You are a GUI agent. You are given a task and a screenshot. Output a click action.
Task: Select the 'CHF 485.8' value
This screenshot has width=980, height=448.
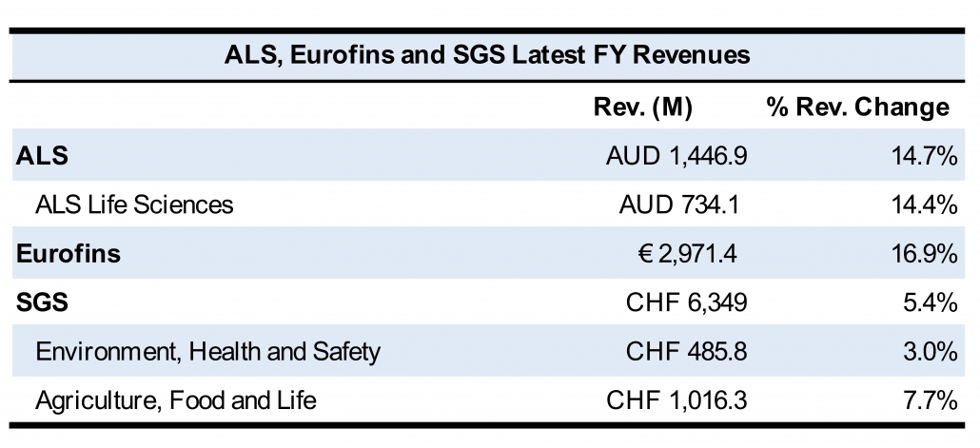[x=686, y=352]
